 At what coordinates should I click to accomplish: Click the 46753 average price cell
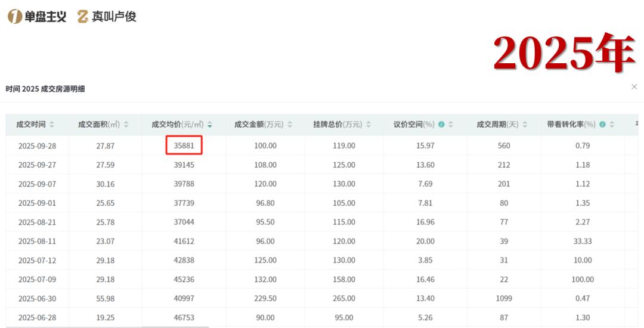pos(184,318)
